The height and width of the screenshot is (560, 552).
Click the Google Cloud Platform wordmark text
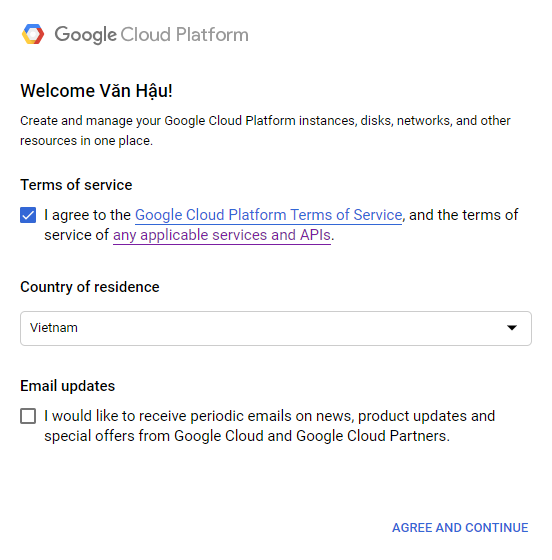point(151,35)
